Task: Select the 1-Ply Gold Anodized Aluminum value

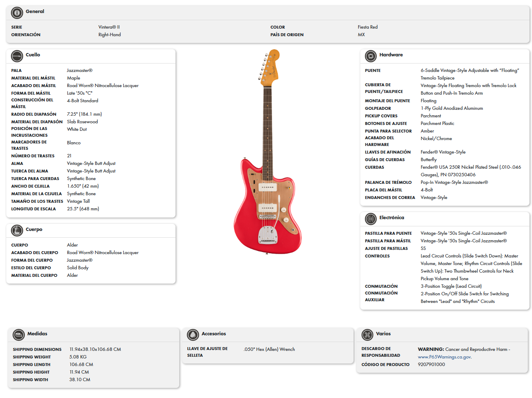Action: pyautogui.click(x=452, y=108)
